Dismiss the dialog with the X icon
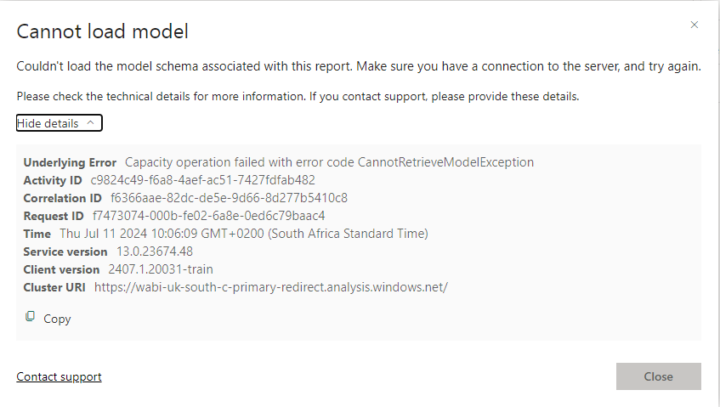The height and width of the screenshot is (407, 720). (x=694, y=24)
